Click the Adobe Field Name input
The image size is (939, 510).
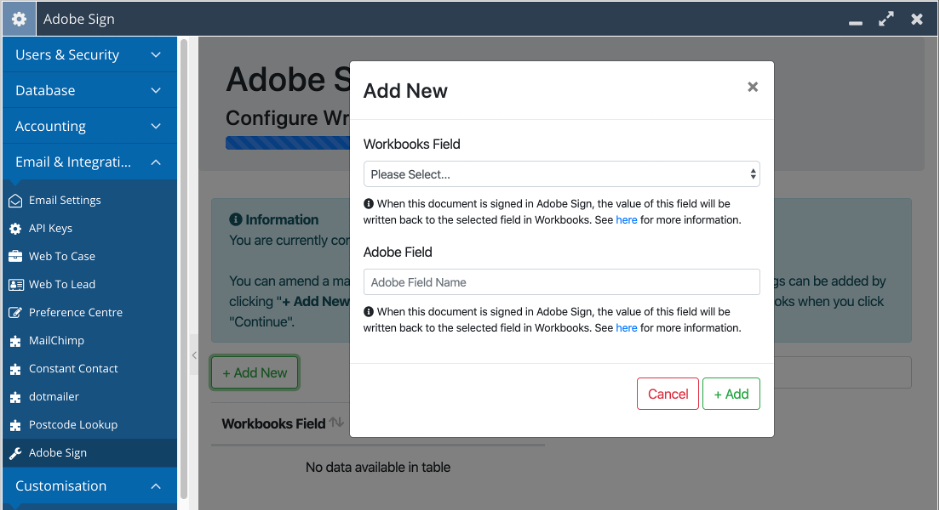561,282
